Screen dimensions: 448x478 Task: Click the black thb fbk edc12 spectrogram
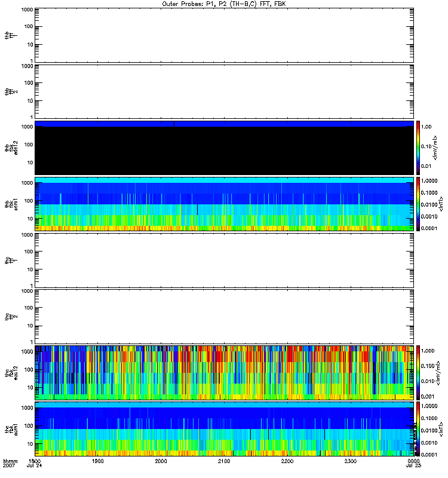(x=224, y=148)
